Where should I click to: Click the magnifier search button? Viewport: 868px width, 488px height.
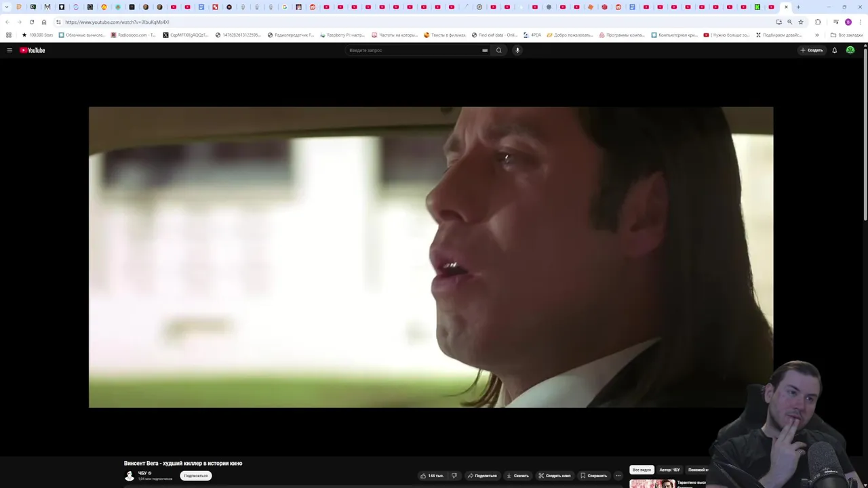click(x=499, y=50)
